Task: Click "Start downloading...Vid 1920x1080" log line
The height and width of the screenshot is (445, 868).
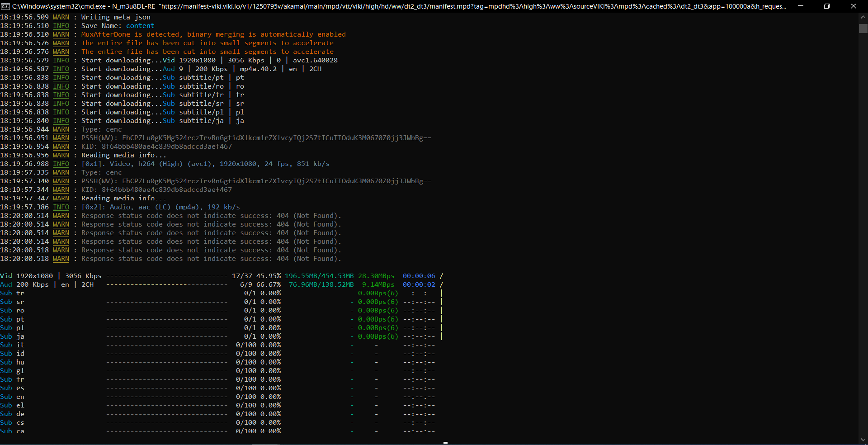Action: click(x=209, y=60)
